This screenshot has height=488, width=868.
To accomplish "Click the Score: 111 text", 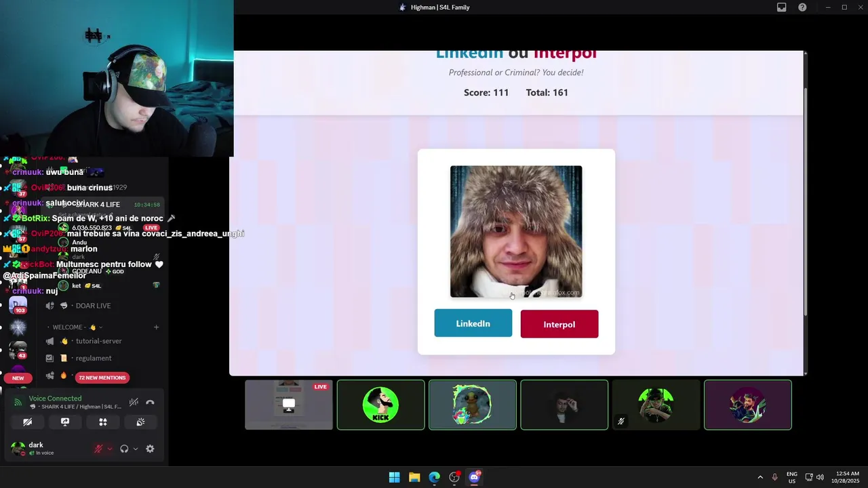I will pos(486,92).
